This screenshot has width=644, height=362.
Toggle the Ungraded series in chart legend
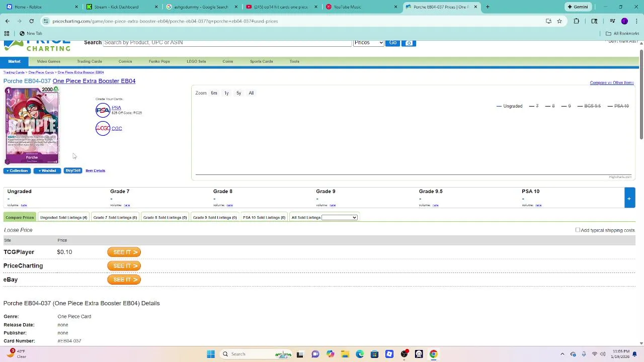tap(510, 106)
